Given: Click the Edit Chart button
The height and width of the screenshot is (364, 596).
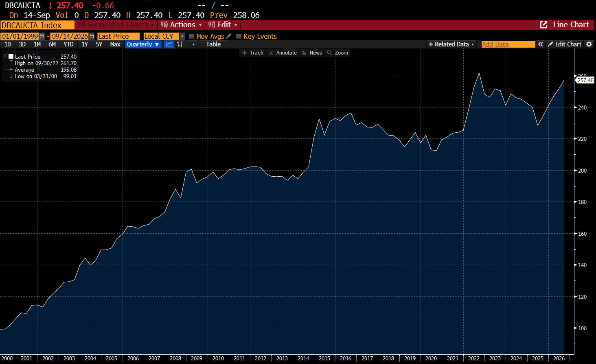Looking at the screenshot, I should coord(565,44).
